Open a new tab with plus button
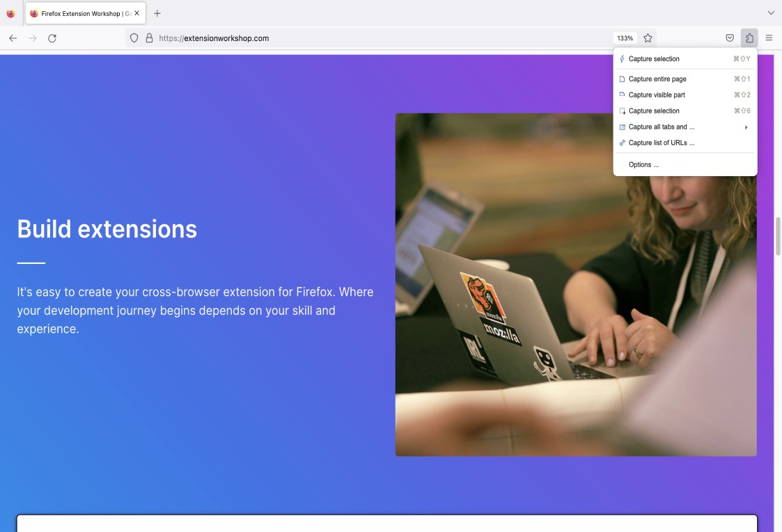 pyautogui.click(x=157, y=13)
